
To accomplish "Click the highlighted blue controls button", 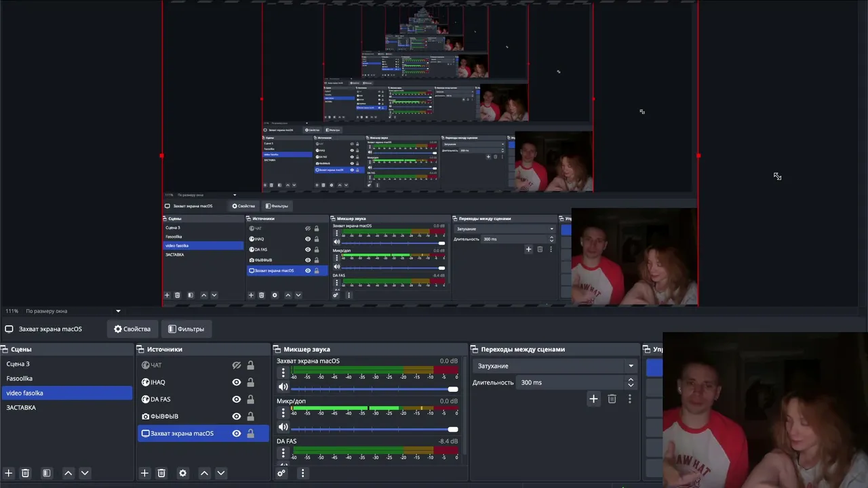I will (x=654, y=367).
